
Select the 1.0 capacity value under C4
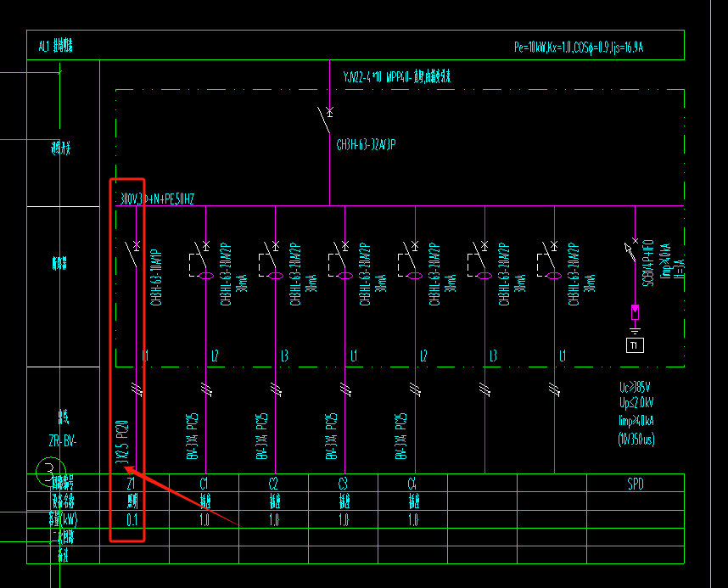(413, 520)
